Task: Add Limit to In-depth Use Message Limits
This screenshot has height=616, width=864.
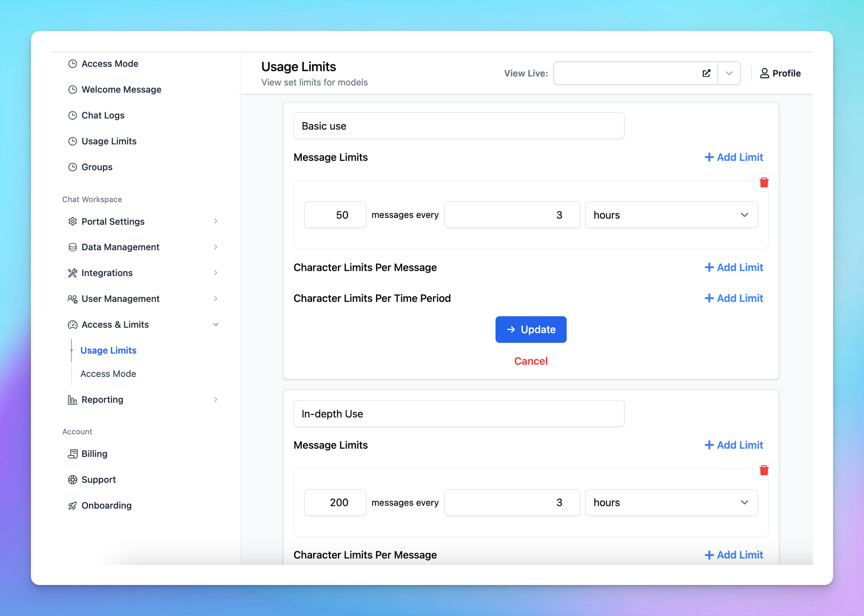Action: click(x=734, y=445)
